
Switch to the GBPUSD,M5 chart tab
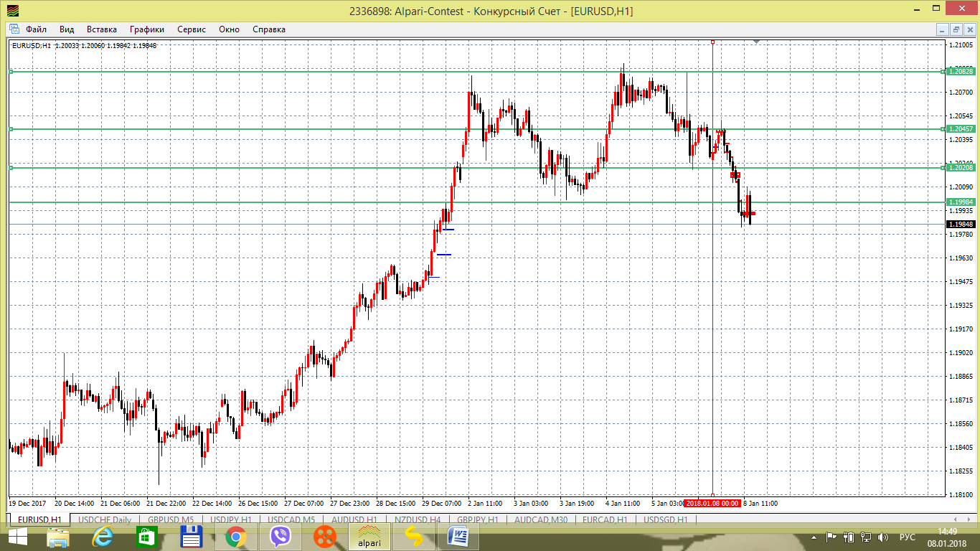tap(171, 519)
